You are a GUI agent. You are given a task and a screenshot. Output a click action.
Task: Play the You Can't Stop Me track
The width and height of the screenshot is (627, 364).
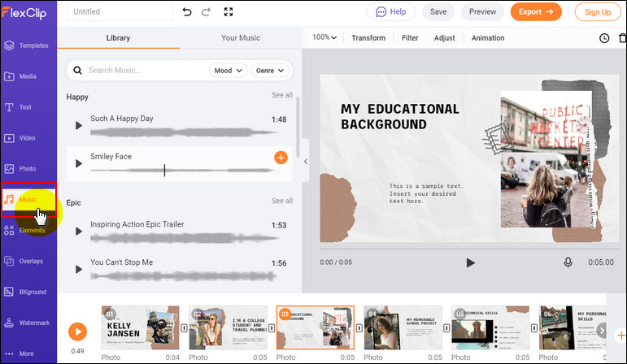79,269
